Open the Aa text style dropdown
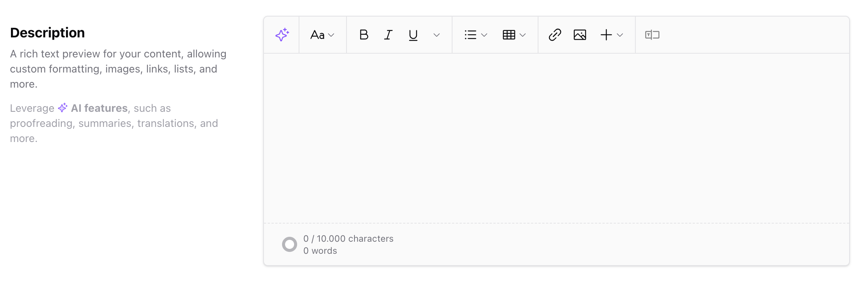 pyautogui.click(x=322, y=35)
